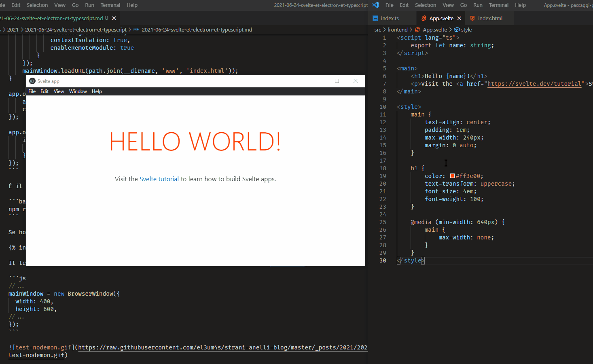The image size is (593, 364).
Task: Click the Svelte icon on App.svelte tab
Action: pos(424,18)
